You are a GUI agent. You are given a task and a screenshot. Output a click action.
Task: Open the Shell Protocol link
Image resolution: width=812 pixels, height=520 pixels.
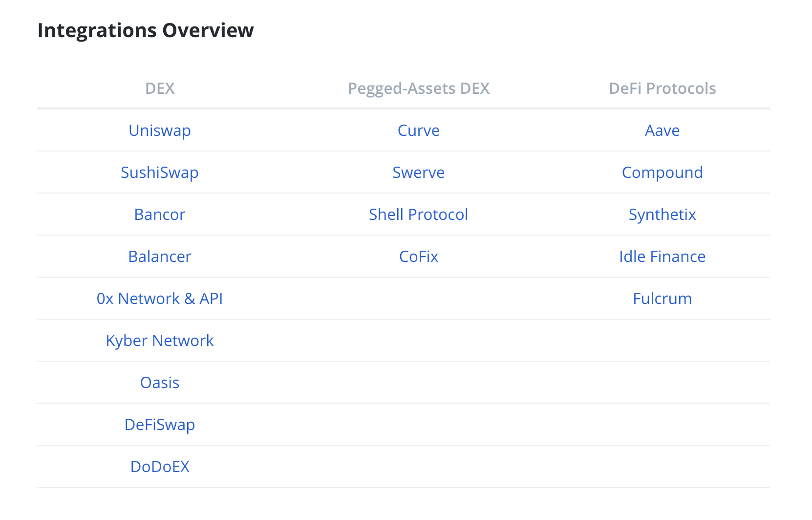[419, 215]
